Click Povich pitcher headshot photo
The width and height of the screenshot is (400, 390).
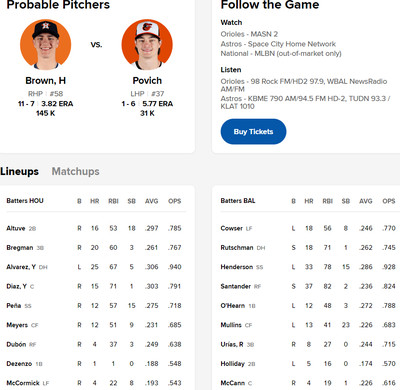[x=147, y=44]
